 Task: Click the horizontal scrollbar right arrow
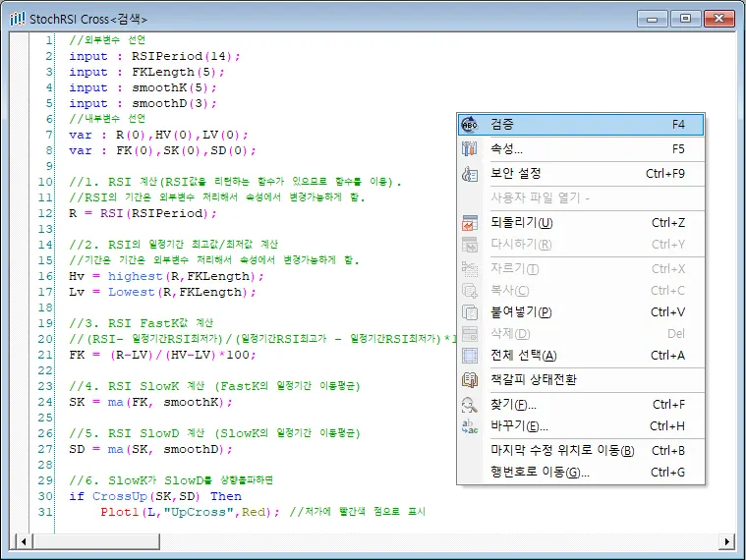[x=727, y=541]
